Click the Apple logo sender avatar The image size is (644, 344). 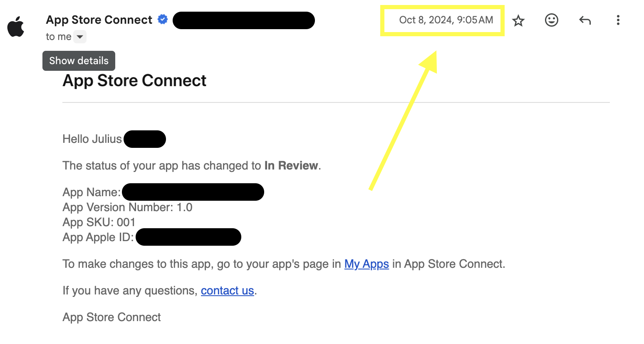point(16,27)
